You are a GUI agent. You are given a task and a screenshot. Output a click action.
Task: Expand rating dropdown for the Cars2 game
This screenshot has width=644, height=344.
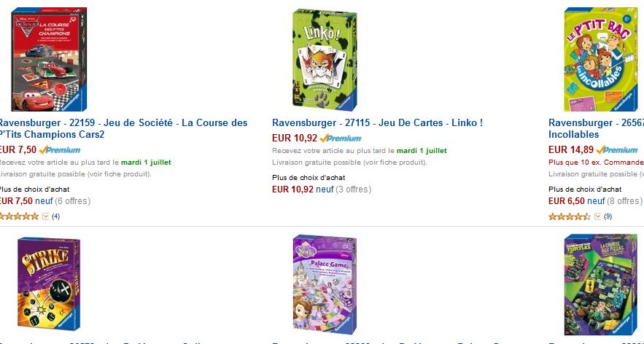[x=46, y=216]
